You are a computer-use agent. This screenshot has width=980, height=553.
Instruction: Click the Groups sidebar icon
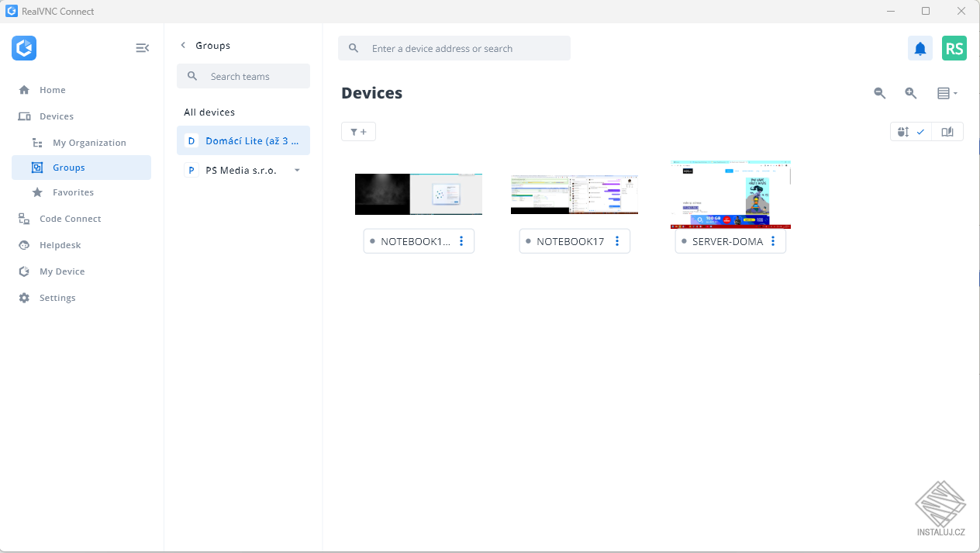pyautogui.click(x=37, y=168)
